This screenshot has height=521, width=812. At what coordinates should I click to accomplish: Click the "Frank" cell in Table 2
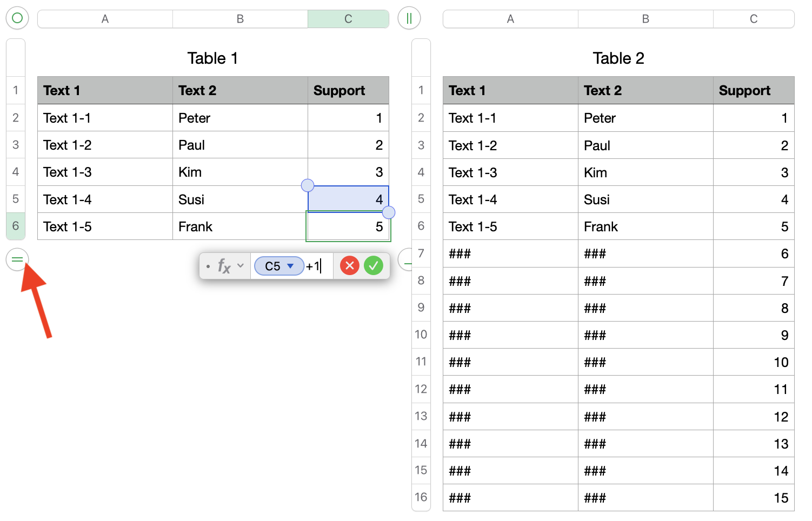[645, 226]
